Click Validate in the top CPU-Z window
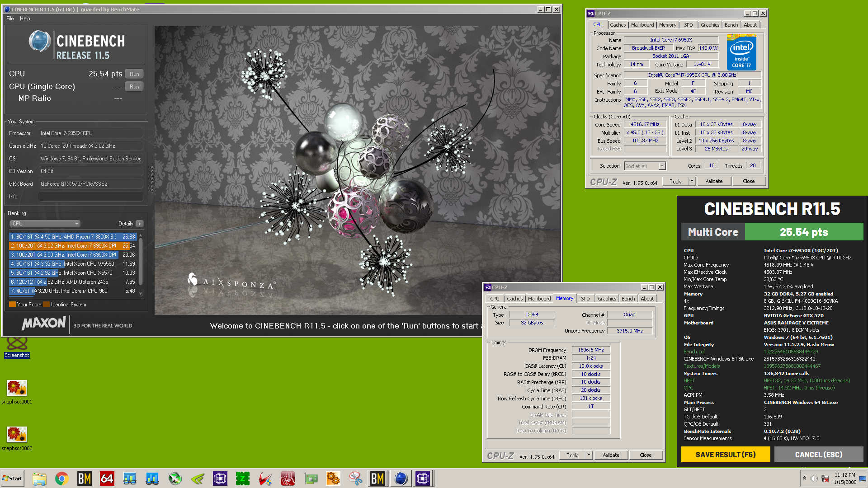Image resolution: width=868 pixels, height=488 pixels. pos(714,181)
